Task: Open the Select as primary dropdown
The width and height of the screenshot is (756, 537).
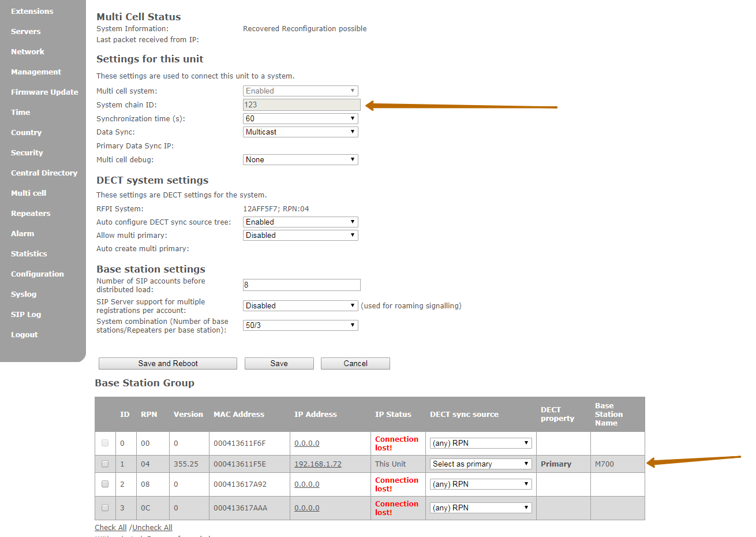Action: coord(481,464)
